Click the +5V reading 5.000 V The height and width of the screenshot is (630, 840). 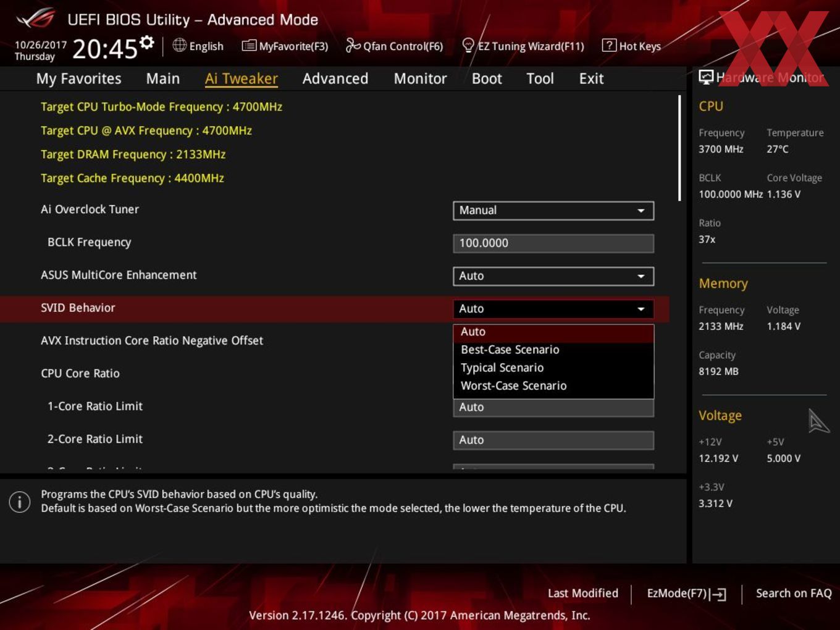click(x=784, y=458)
